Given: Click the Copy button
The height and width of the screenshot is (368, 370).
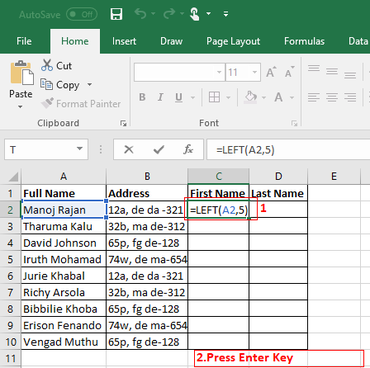Looking at the screenshot, I should 60,85.
